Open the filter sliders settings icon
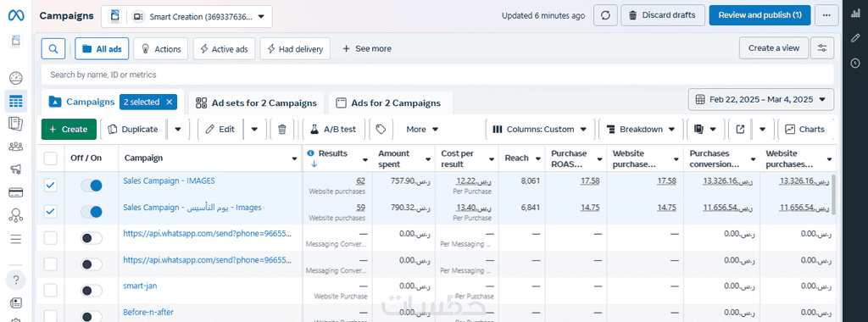Viewport: 868px width, 322px height. (x=822, y=48)
